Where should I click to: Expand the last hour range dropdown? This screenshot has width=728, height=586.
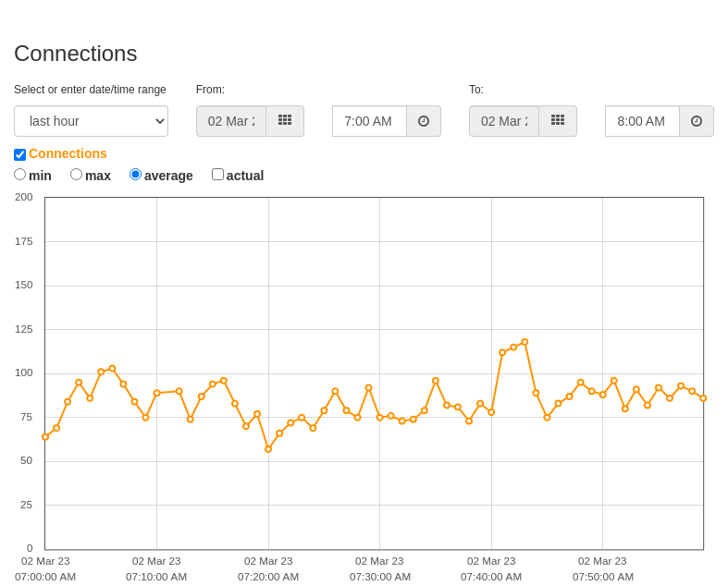pos(91,121)
